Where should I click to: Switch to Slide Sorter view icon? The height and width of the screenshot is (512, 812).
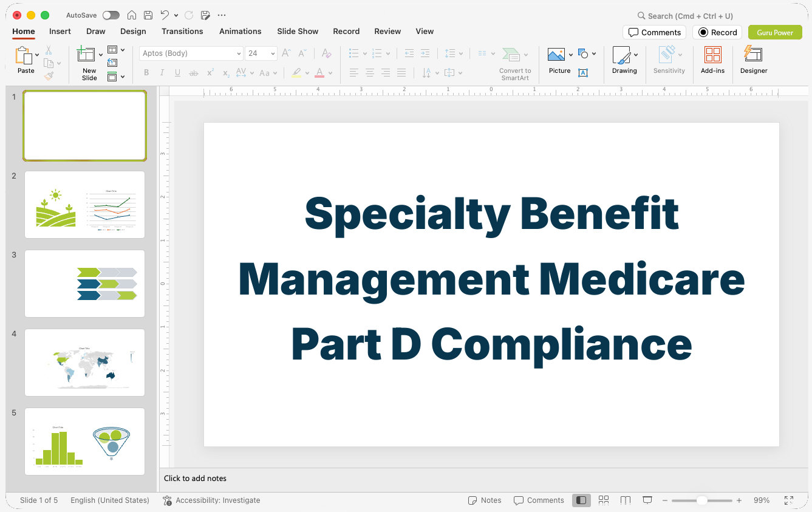point(604,500)
